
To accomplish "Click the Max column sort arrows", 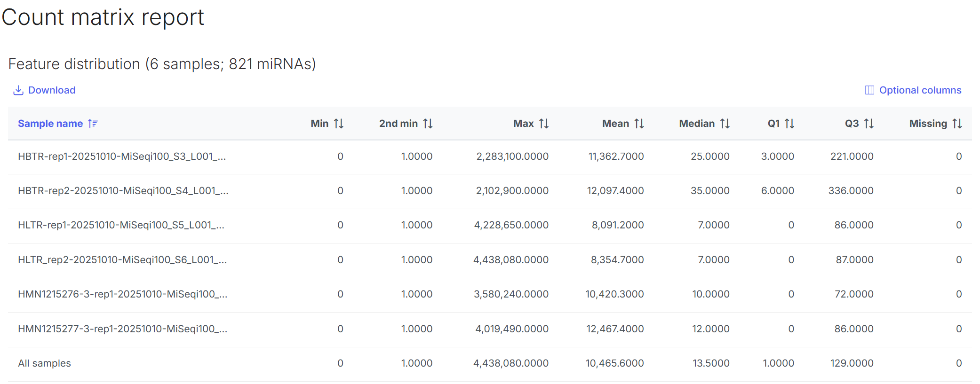I will tap(544, 124).
